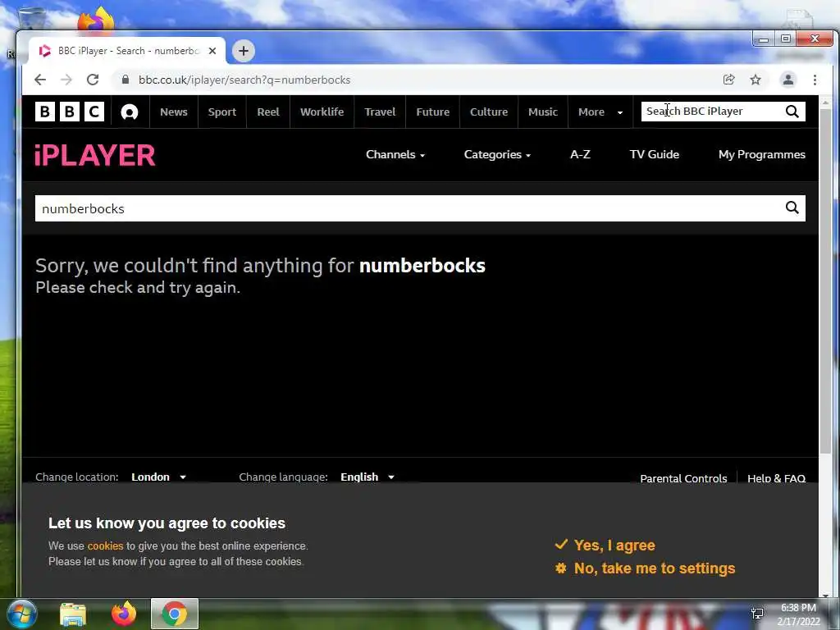Open the A-Z listing

pos(580,154)
